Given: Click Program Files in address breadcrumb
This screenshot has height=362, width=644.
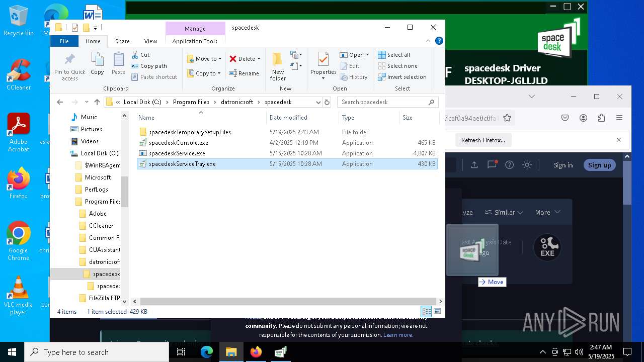Looking at the screenshot, I should (191, 102).
